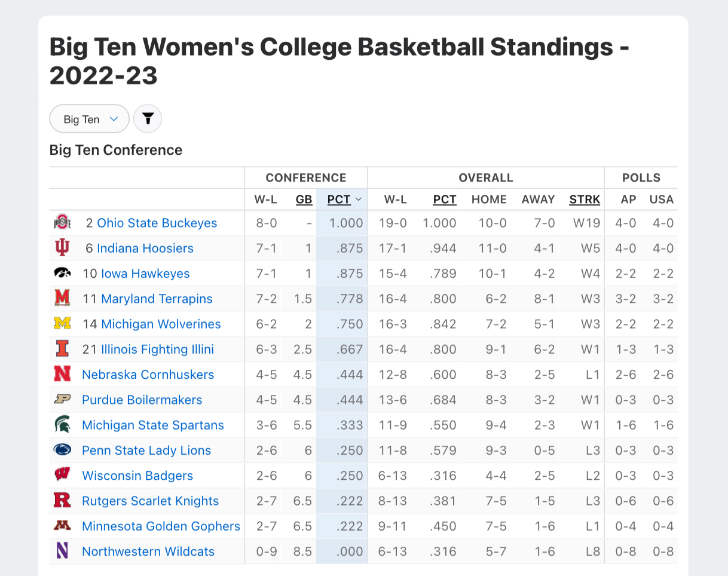Viewport: 728px width, 576px height.
Task: Click the Ohio State Buckeyes logo icon
Action: 62,223
